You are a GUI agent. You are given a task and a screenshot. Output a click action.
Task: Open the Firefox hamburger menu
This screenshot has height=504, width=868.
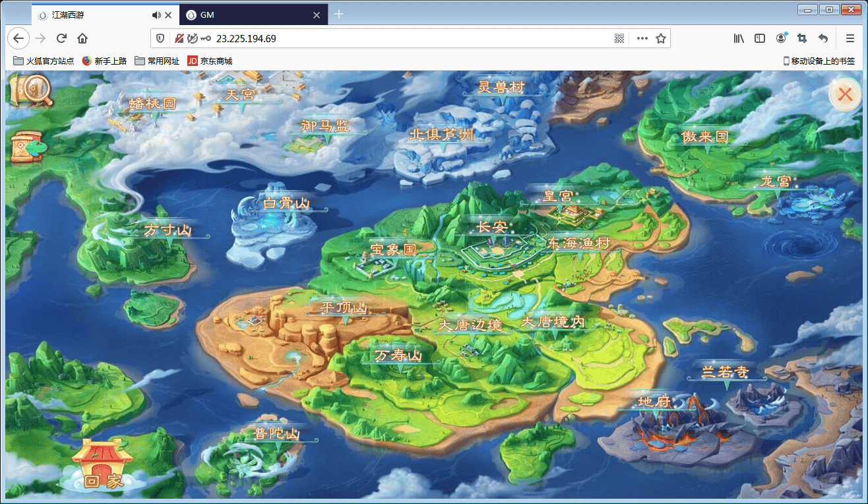pyautogui.click(x=850, y=38)
